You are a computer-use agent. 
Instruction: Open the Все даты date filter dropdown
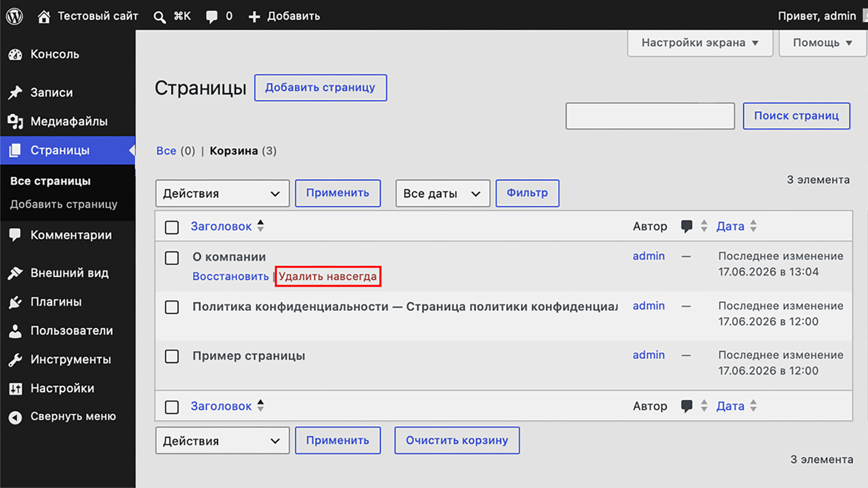pos(442,193)
